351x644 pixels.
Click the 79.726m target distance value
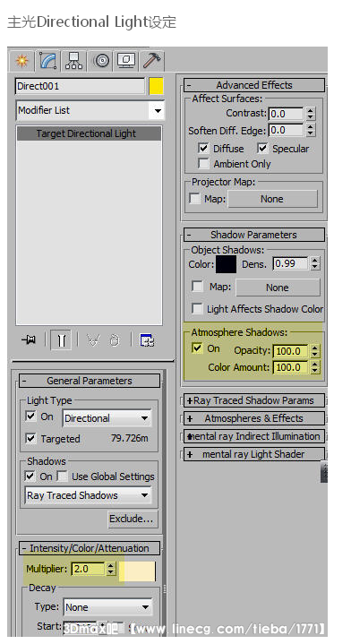pyautogui.click(x=129, y=438)
